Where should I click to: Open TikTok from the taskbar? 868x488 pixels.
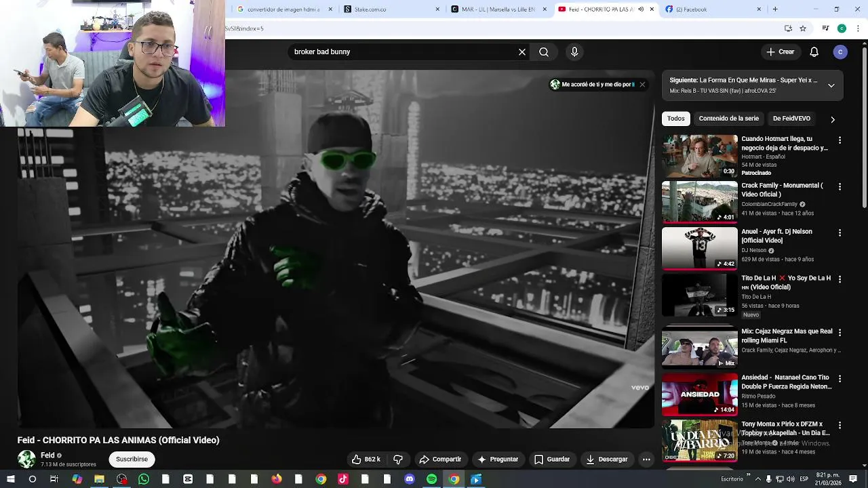coord(343,479)
